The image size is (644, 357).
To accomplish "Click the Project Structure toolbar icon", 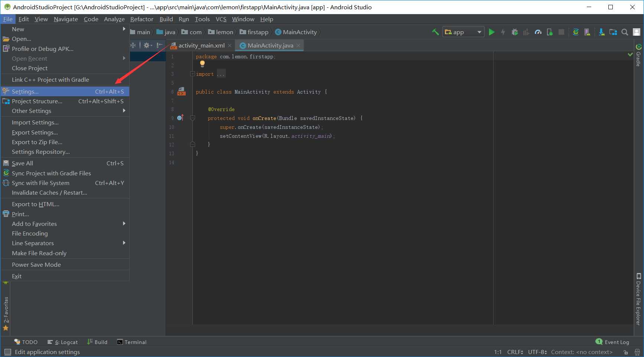I will pos(613,32).
